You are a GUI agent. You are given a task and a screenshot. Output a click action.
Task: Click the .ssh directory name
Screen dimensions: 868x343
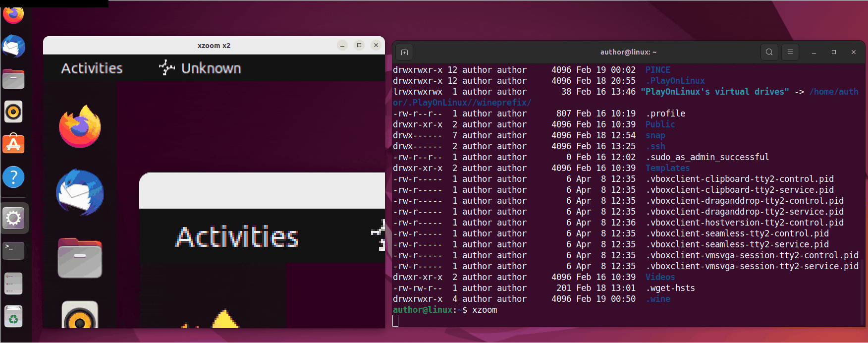tap(655, 146)
